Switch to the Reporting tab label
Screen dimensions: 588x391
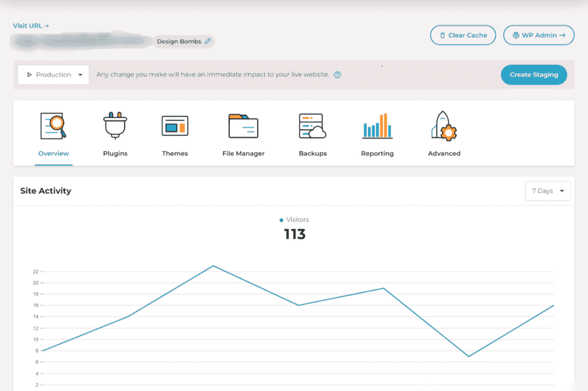click(377, 153)
